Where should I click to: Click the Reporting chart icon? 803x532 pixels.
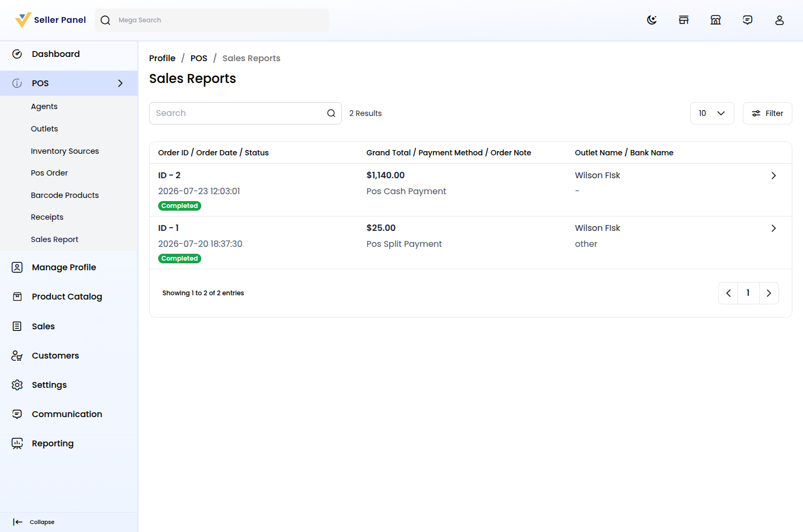click(17, 444)
